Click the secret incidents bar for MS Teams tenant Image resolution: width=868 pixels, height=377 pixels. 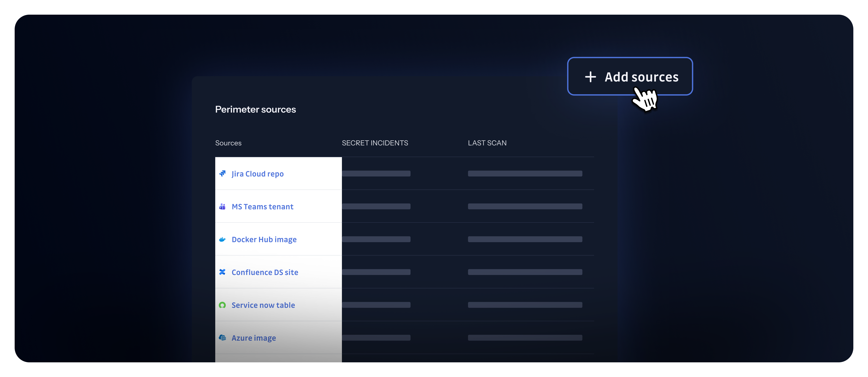(x=376, y=206)
